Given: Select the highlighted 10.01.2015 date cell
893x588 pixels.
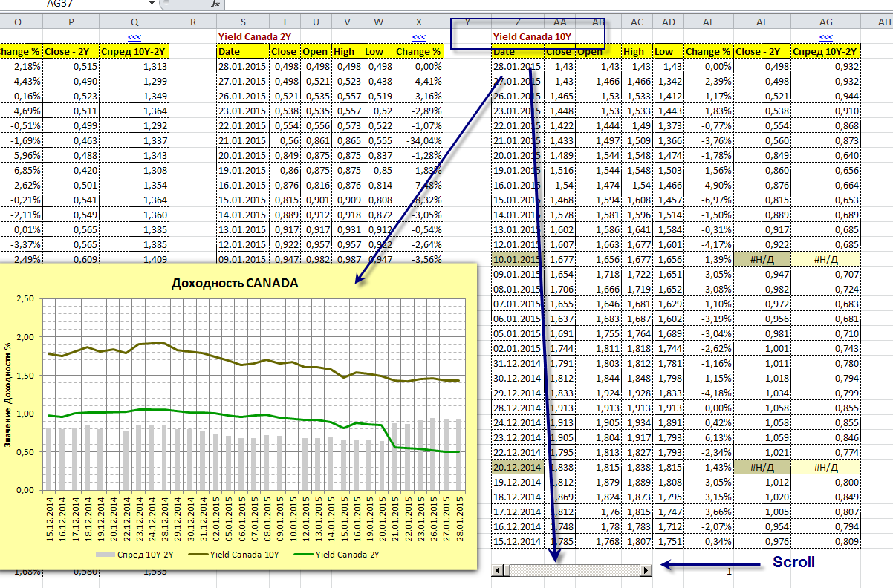Looking at the screenshot, I should click(x=517, y=259).
